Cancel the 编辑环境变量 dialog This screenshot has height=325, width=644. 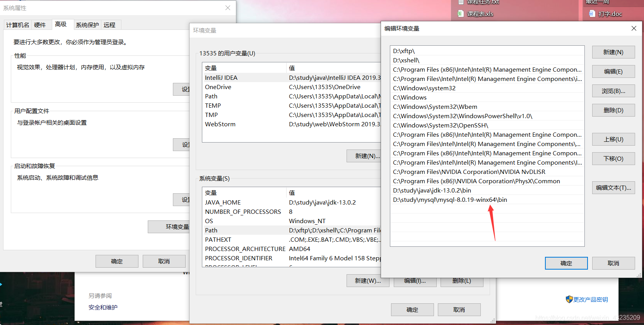(x=613, y=263)
